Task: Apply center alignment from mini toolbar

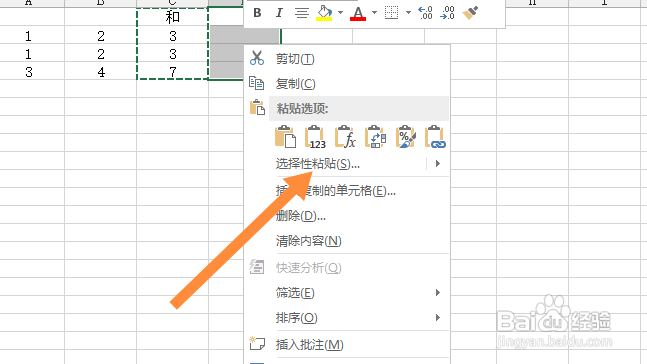Action: pos(302,13)
